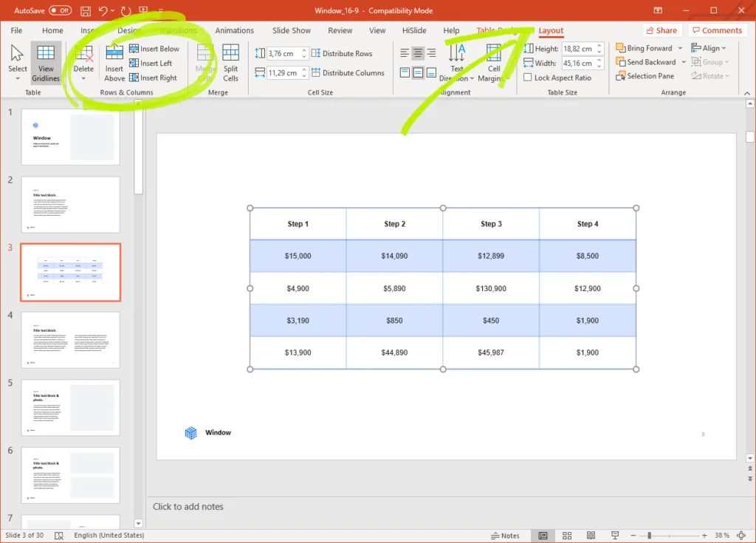The height and width of the screenshot is (543, 756).
Task: Align text to bottom of cell
Action: pos(431,73)
